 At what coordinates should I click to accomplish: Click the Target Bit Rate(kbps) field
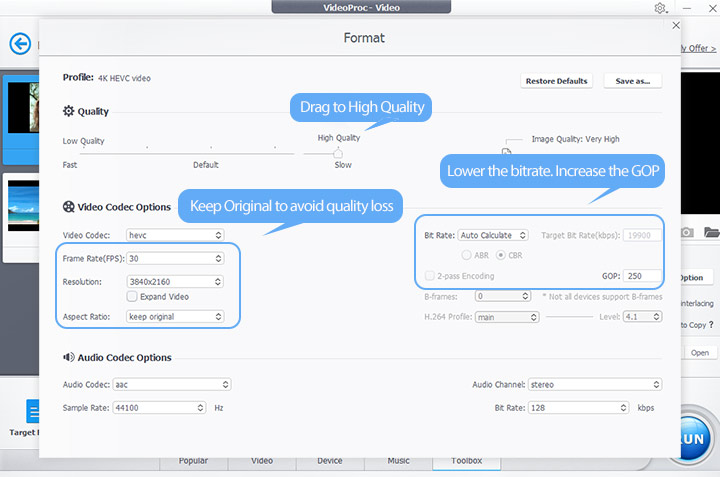click(642, 235)
